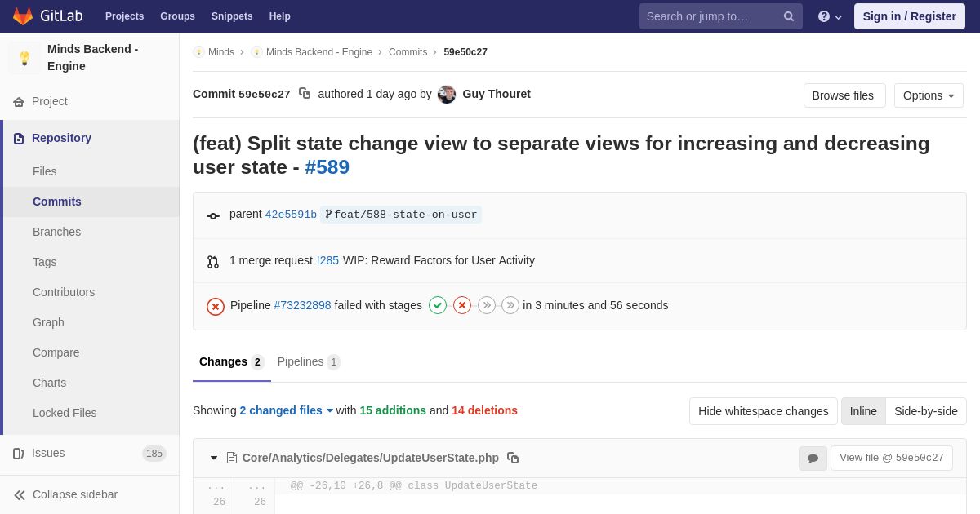
Task: Click the Issues count badge 185
Action: click(x=154, y=454)
